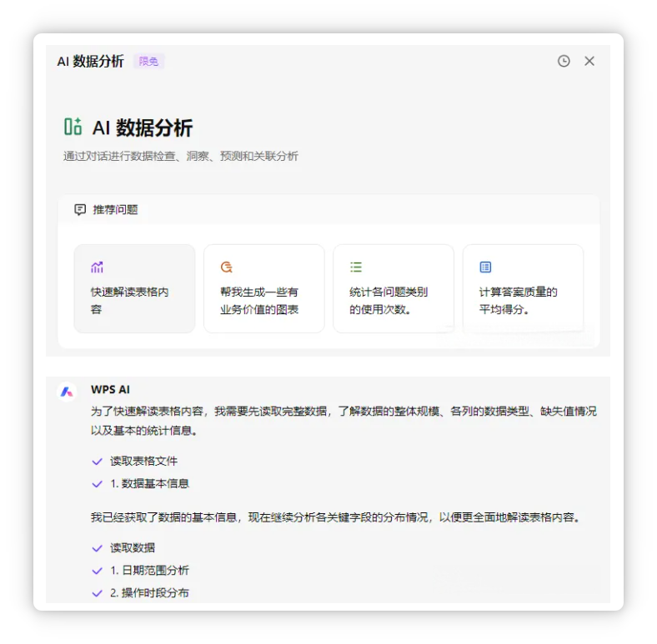Screen dimensions: 657x644
Task: Click the paragraph starting 为了快速解读表格内容
Action: coord(344,421)
